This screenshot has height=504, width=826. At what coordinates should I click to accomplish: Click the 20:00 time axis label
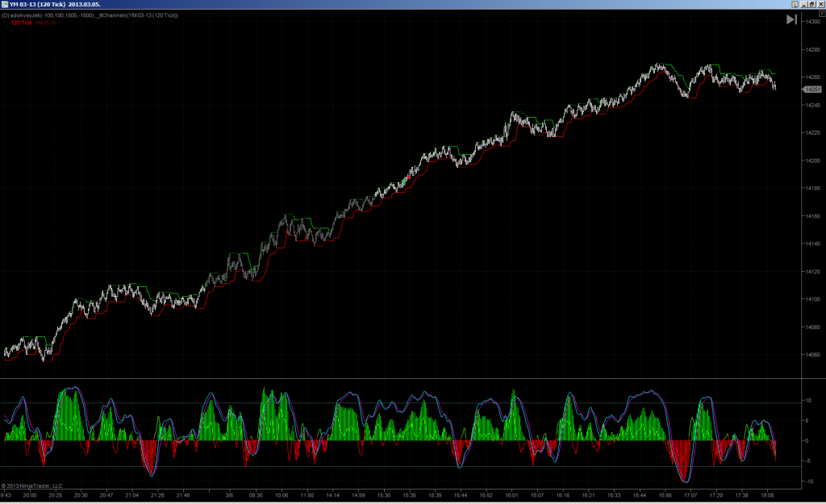tap(30, 495)
